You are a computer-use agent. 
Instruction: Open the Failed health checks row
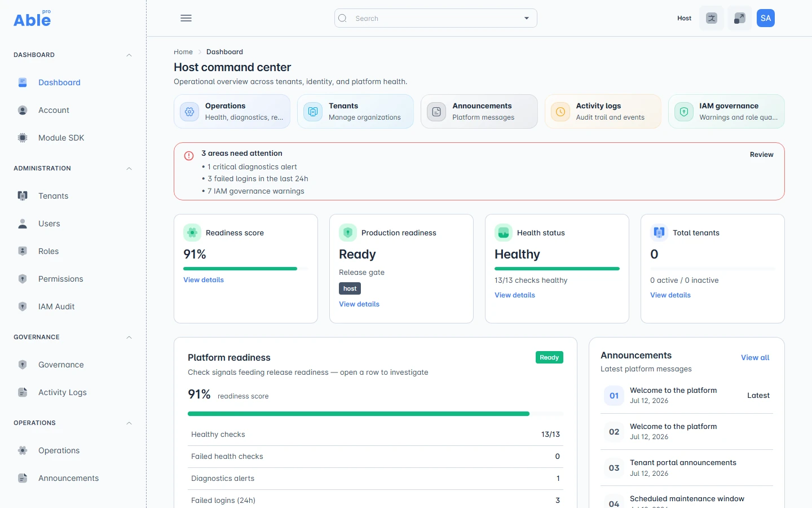point(376,457)
